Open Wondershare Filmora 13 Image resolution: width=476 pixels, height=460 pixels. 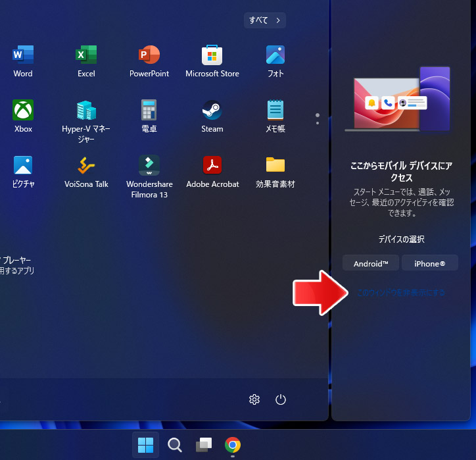[149, 177]
